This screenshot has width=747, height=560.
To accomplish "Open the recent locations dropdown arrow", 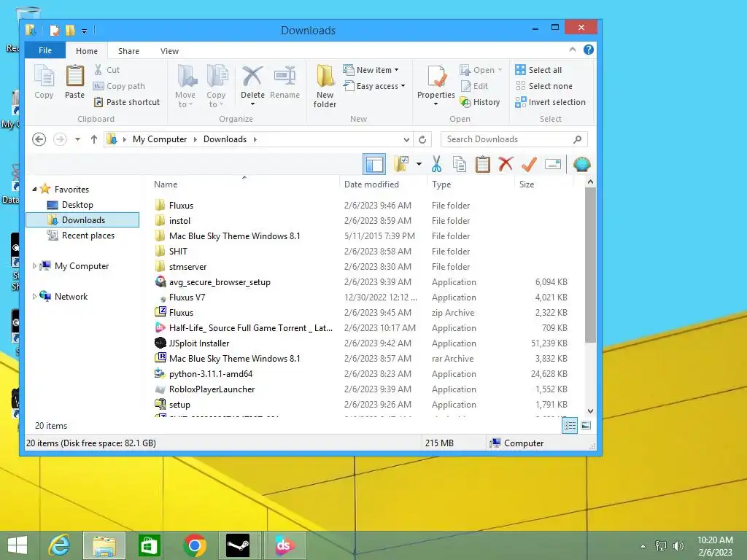I will pos(77,139).
